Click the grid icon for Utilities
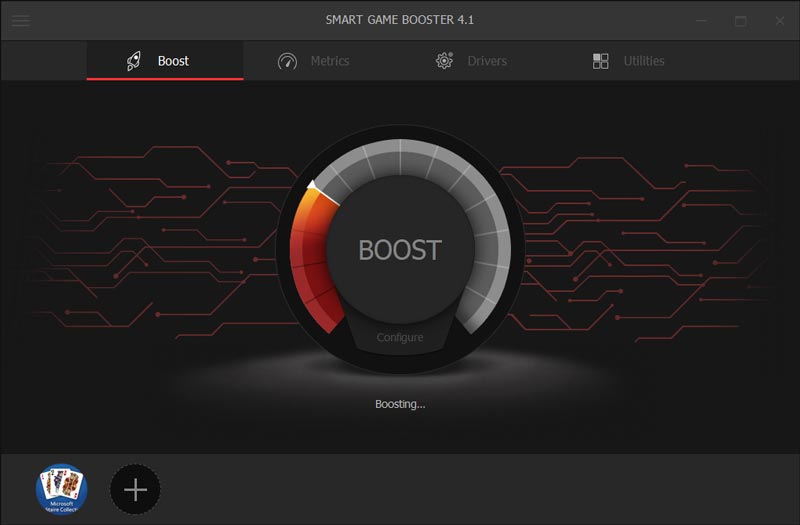This screenshot has width=800, height=525. pyautogui.click(x=601, y=61)
